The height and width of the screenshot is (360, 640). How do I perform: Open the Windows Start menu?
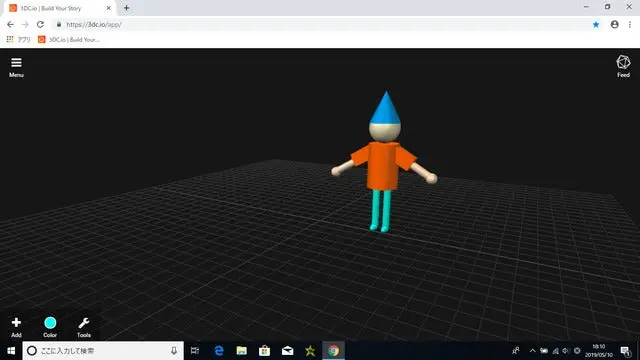(x=11, y=351)
